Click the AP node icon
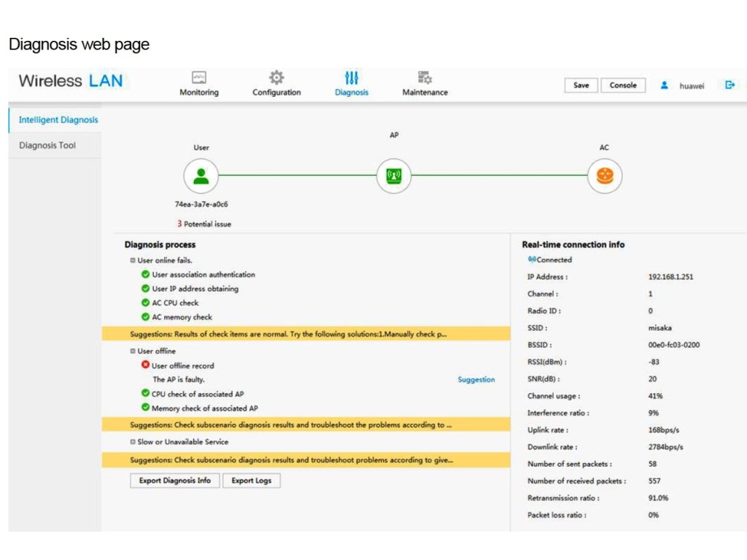747x560 pixels. [x=394, y=176]
